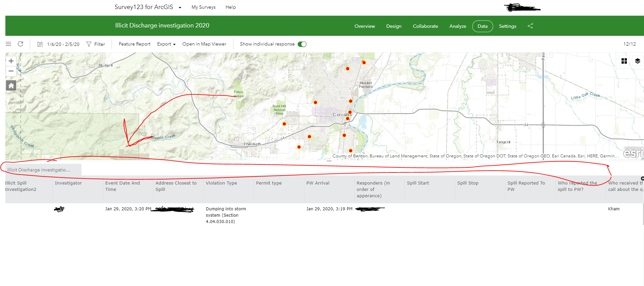Refresh the survey data

20,44
